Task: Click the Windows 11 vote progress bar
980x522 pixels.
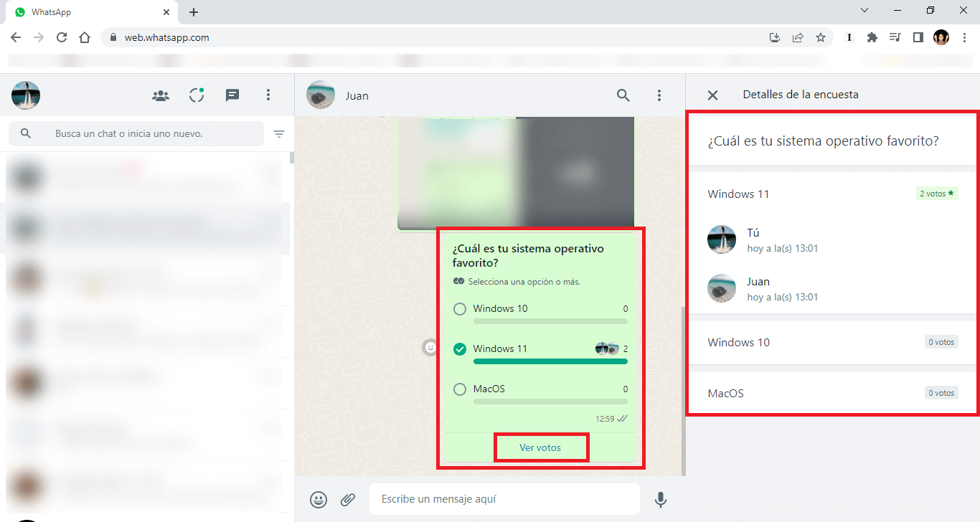Action: (550, 361)
